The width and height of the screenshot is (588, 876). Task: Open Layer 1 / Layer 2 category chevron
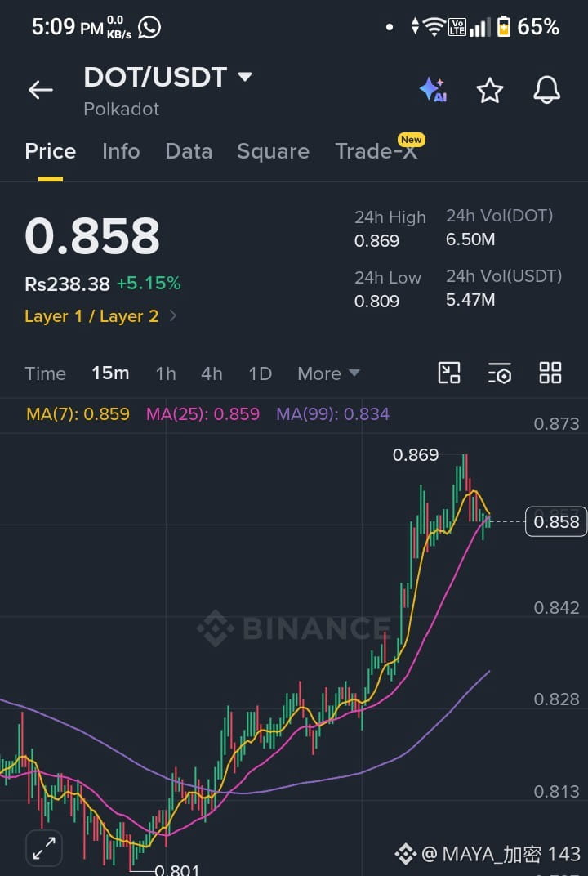pyautogui.click(x=172, y=316)
